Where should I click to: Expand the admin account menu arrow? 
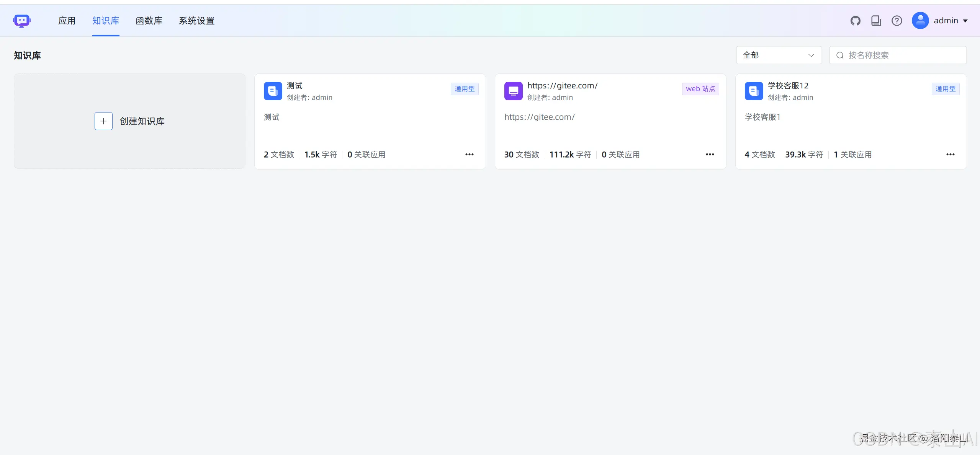[965, 21]
